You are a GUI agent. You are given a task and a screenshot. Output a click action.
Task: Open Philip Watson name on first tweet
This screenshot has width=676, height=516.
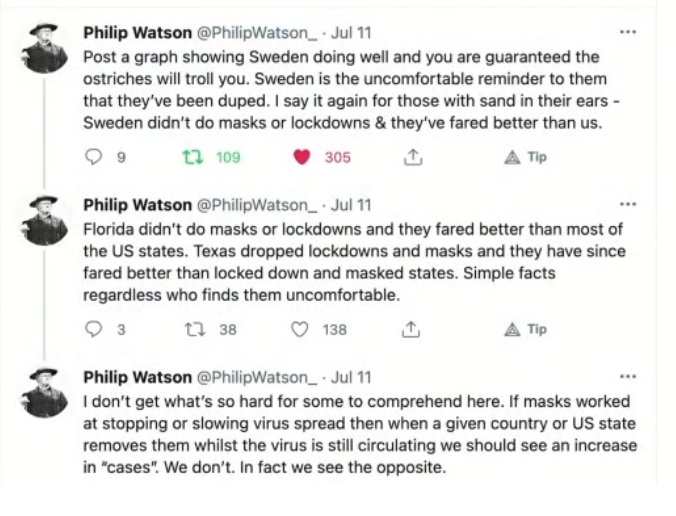137,33
